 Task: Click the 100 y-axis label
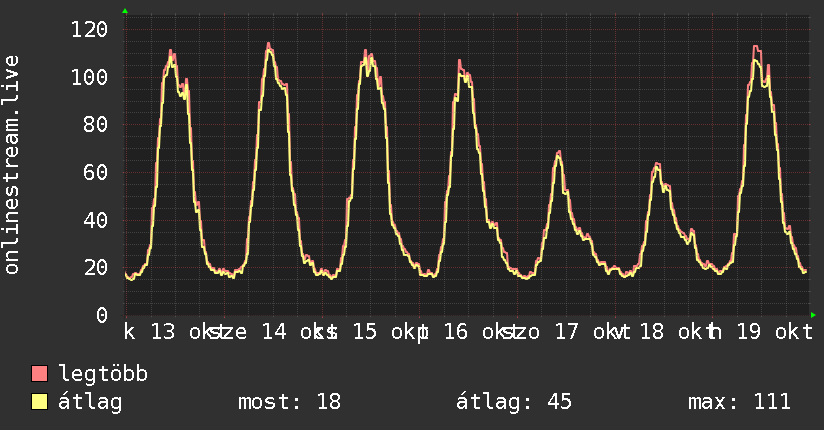(89, 77)
